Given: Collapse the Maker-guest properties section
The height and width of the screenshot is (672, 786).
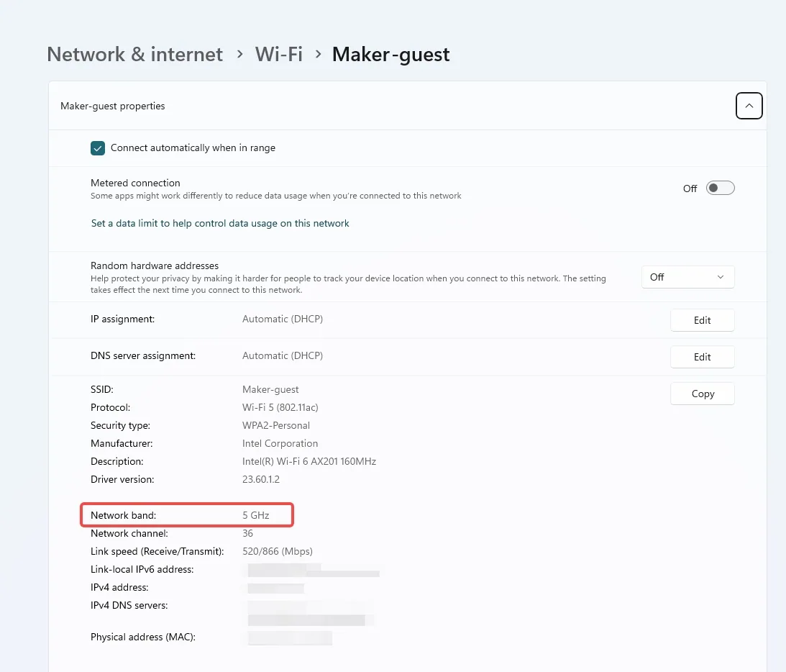Looking at the screenshot, I should click(749, 106).
